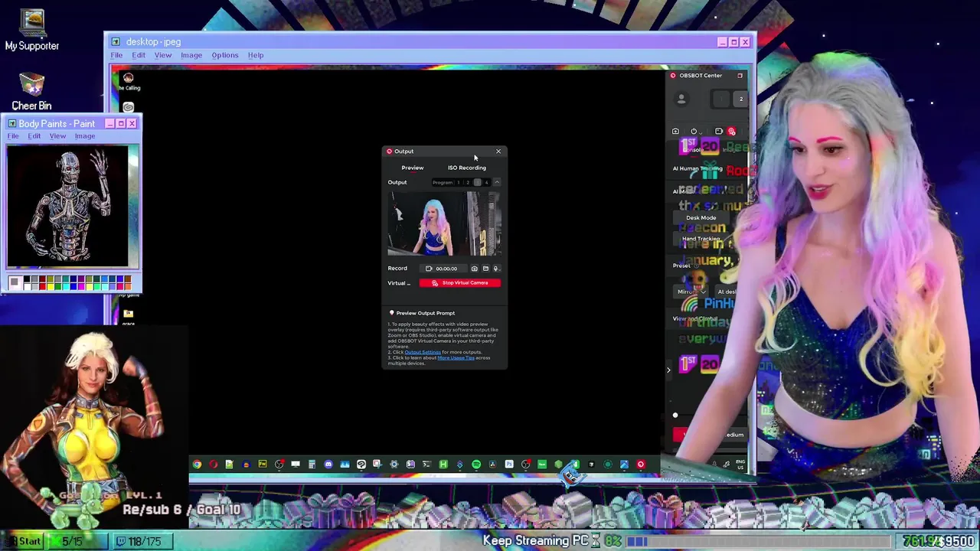Select output number 3
Image resolution: width=980 pixels, height=551 pixels.
[x=477, y=182]
